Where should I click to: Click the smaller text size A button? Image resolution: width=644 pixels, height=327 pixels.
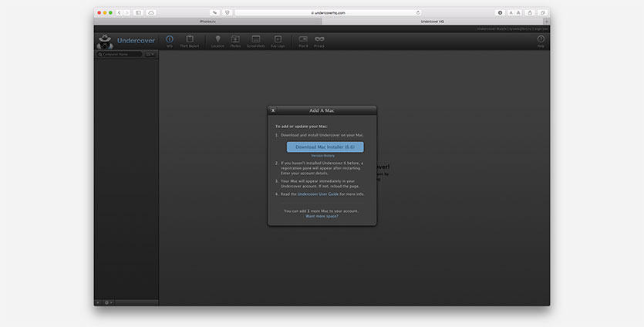coord(511,13)
